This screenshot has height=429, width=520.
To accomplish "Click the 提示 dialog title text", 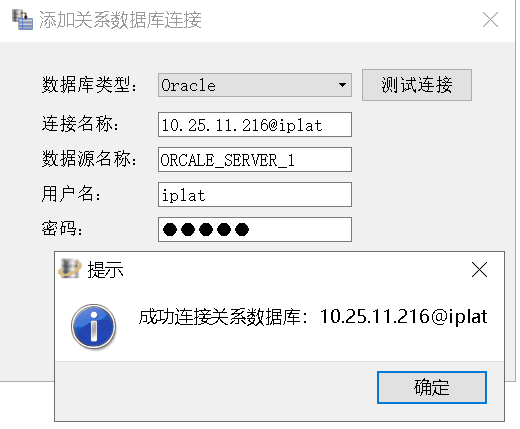I will click(105, 269).
